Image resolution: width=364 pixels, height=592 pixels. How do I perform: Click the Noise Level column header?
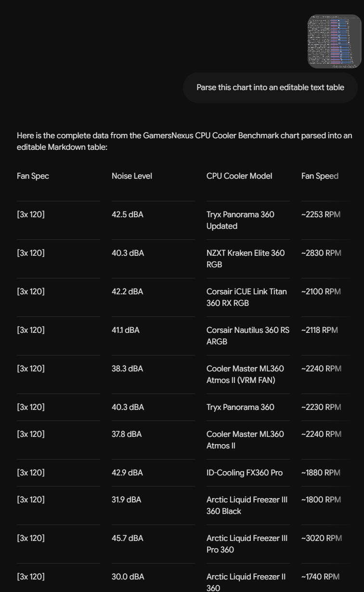click(132, 176)
